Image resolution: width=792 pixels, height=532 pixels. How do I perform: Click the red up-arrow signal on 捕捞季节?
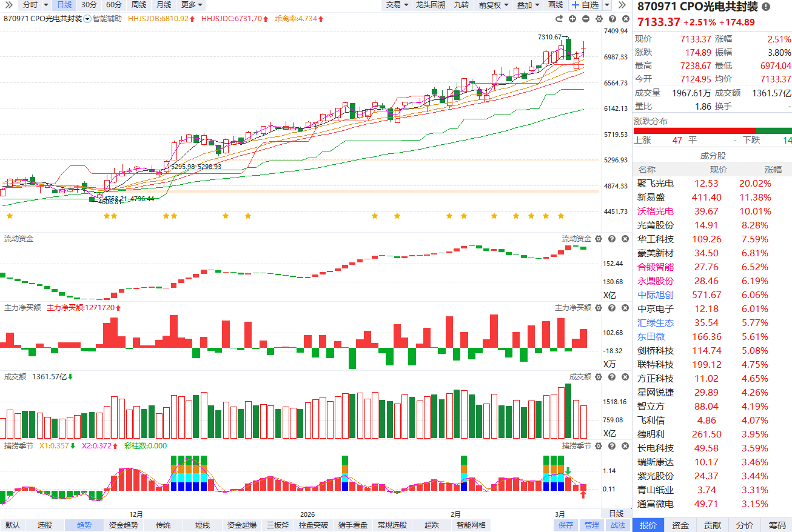(x=583, y=494)
